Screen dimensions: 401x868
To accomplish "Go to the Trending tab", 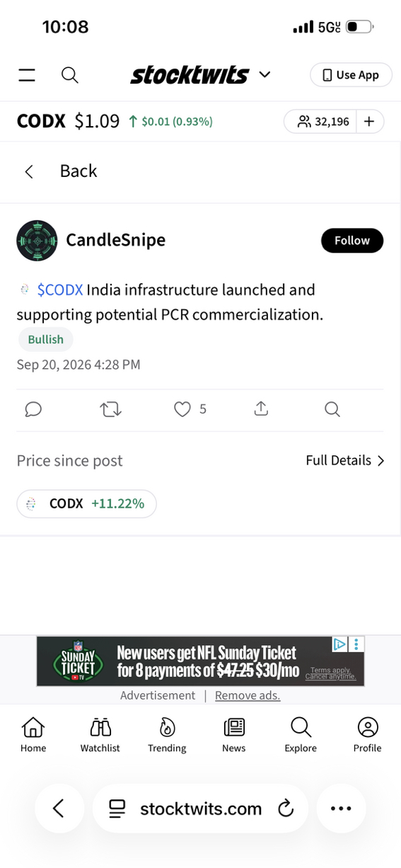I will [167, 735].
